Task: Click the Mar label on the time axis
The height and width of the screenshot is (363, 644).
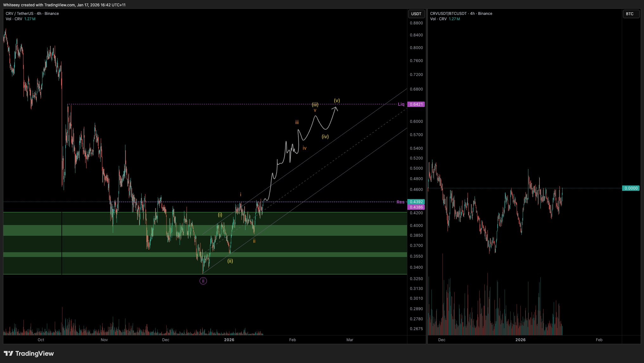Action: [350, 340]
